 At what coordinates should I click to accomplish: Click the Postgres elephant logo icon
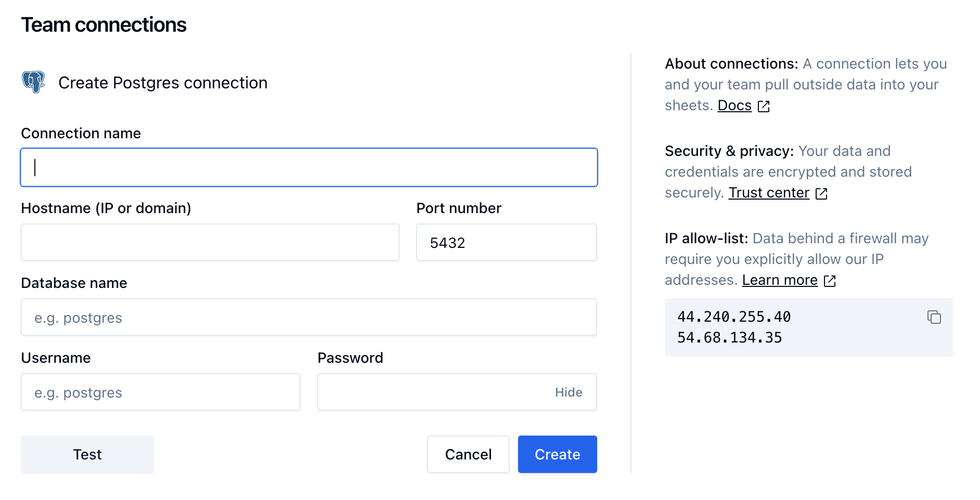(33, 82)
